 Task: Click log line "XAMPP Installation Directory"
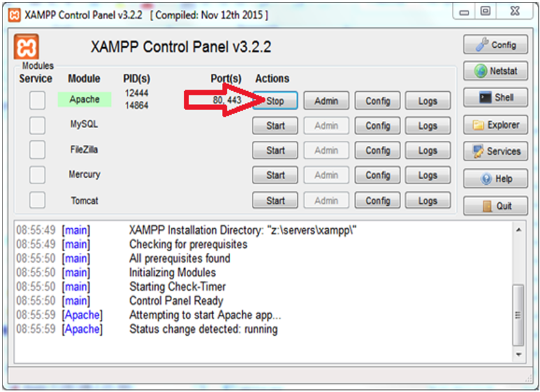pyautogui.click(x=243, y=230)
